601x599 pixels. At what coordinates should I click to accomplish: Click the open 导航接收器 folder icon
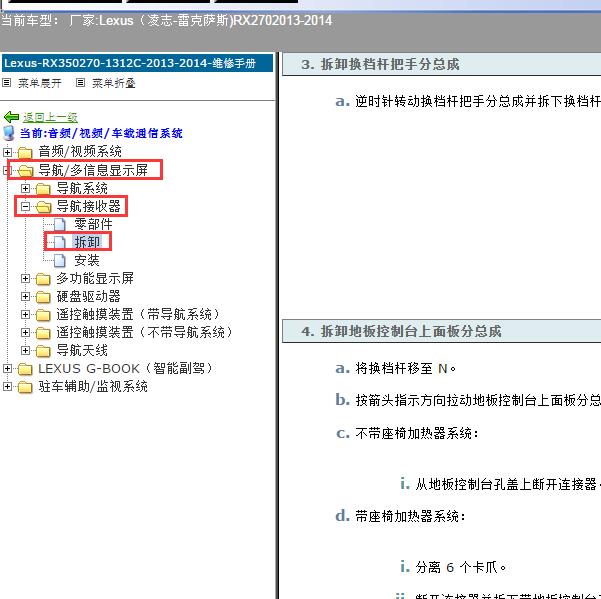coord(43,207)
